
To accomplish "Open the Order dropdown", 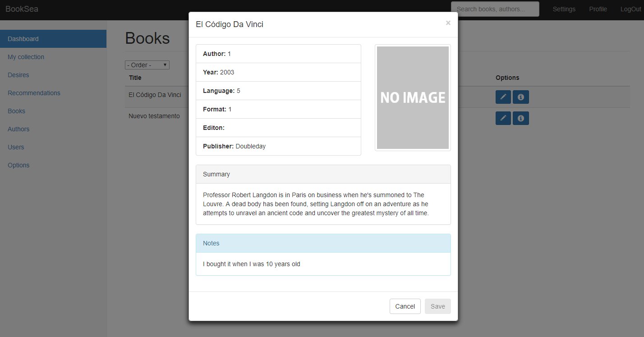I will (147, 65).
